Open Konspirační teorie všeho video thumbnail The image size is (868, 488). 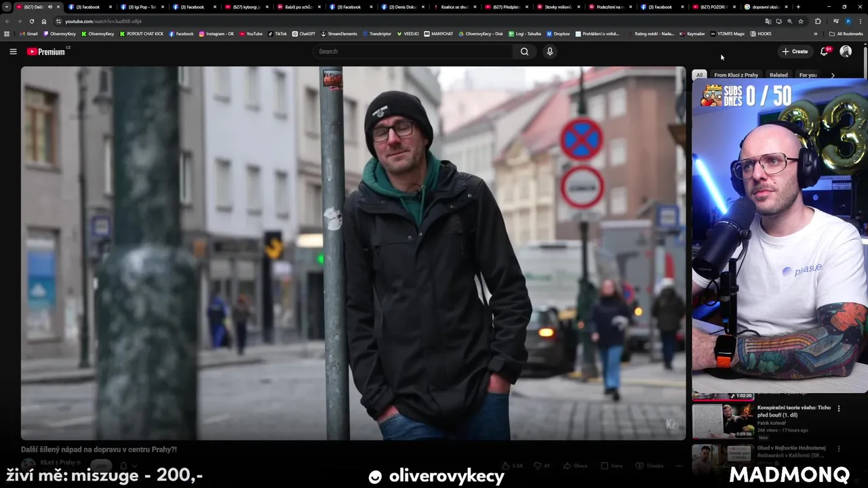tap(723, 420)
